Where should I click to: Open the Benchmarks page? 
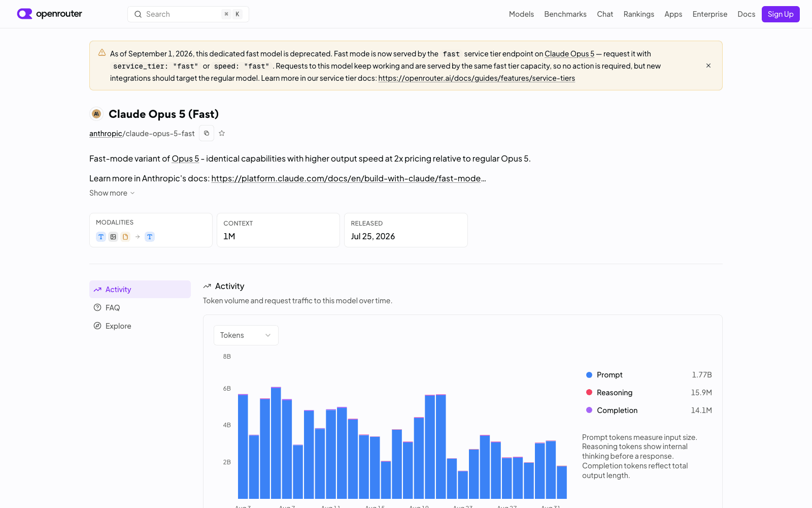[x=565, y=14]
